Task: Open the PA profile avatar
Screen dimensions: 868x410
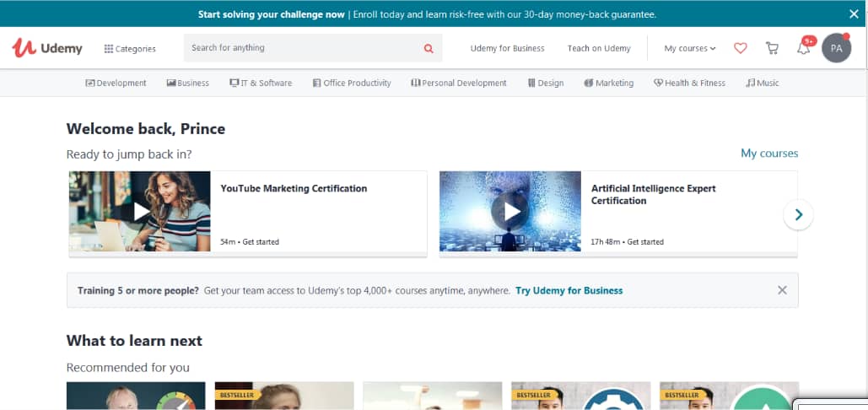Action: pyautogui.click(x=837, y=48)
